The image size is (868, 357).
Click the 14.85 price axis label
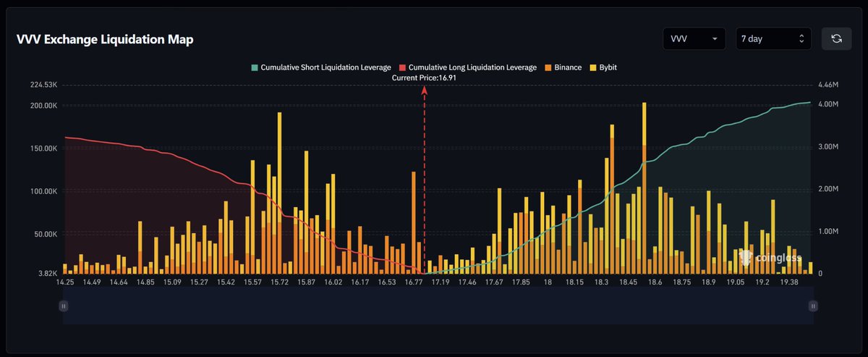tap(145, 282)
